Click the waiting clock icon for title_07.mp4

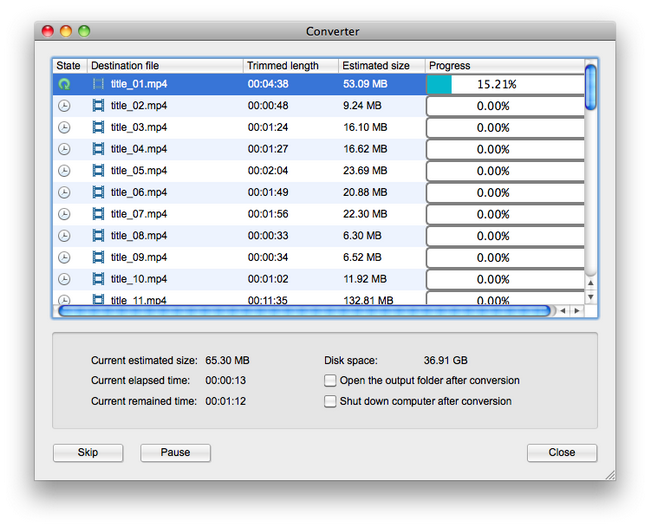[64, 214]
